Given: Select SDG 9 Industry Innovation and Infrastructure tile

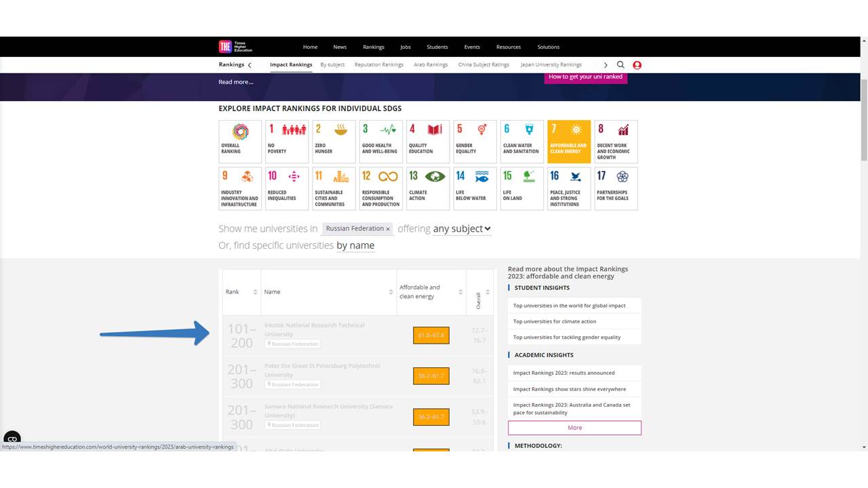Looking at the screenshot, I should coord(240,188).
